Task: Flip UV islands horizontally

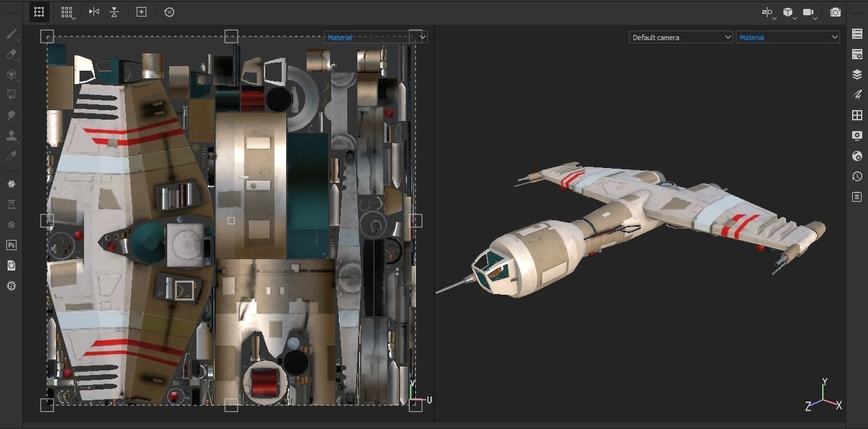Action: pos(94,11)
